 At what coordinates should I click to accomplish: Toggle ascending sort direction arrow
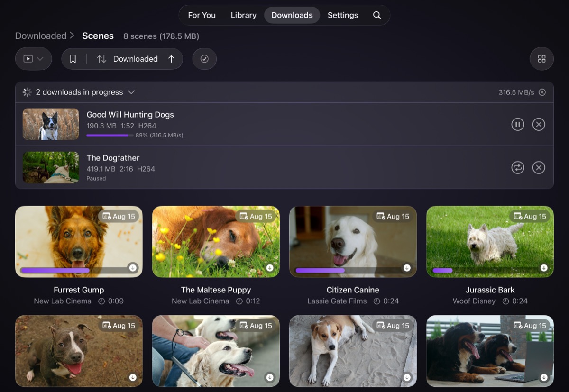tap(171, 59)
